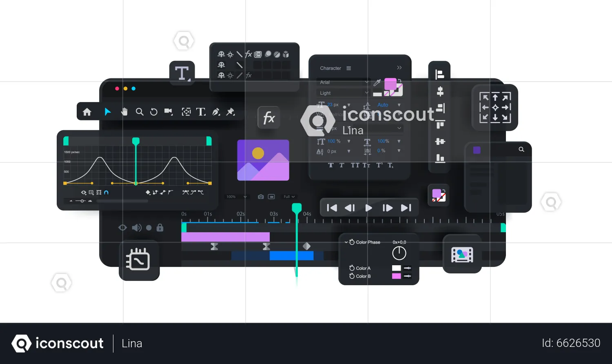Open the Light font style dropdown
Viewport: 612px width, 364px height.
point(344,93)
